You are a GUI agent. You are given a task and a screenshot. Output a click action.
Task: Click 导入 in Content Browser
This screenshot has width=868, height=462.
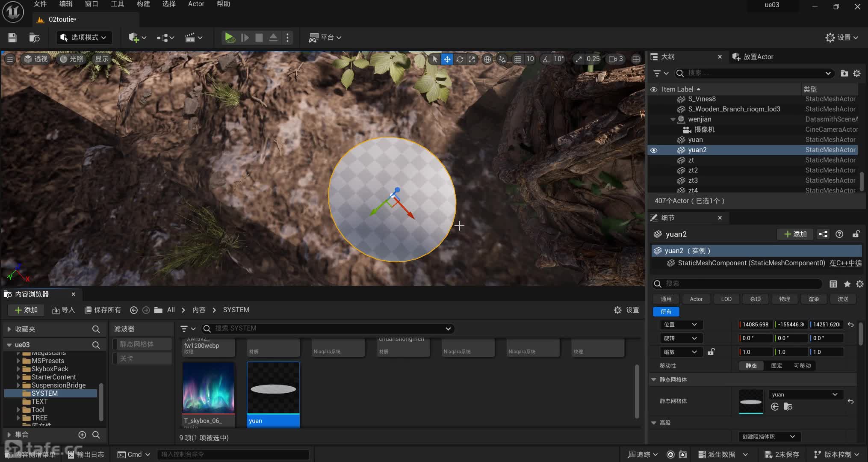coord(63,310)
